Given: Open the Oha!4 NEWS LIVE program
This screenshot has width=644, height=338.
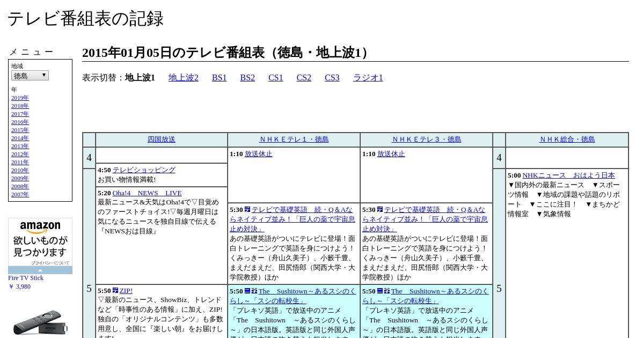Looking at the screenshot, I should point(147,193).
